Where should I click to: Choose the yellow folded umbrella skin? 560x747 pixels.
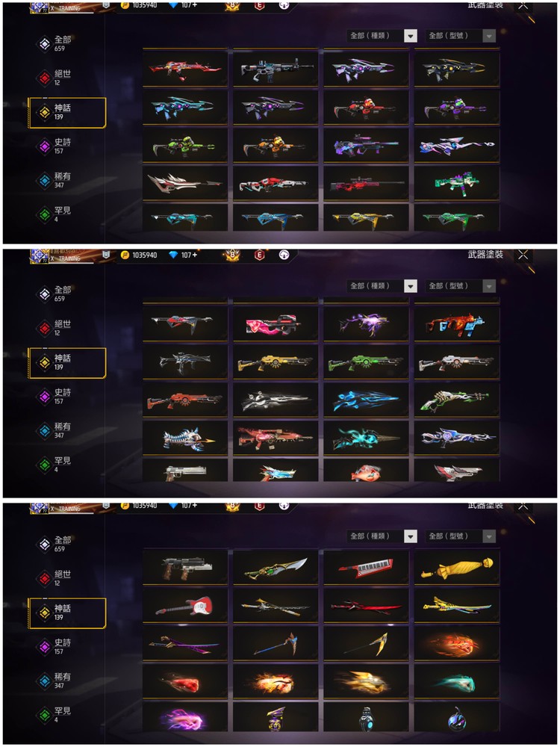[x=457, y=567]
